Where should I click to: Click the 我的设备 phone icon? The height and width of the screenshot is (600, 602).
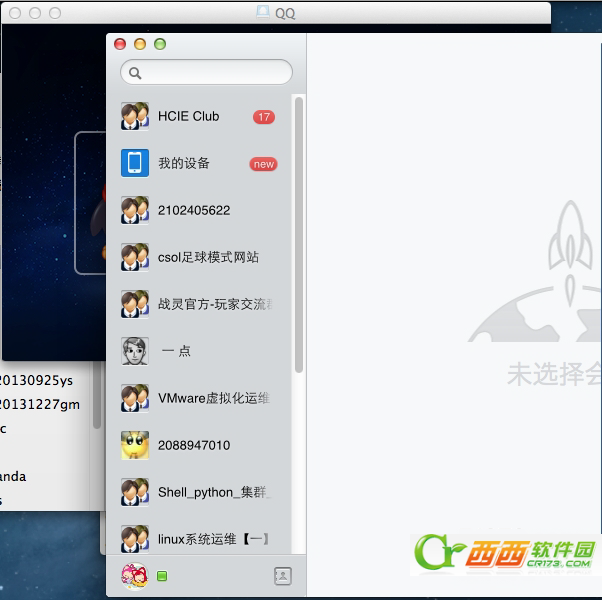tap(135, 163)
